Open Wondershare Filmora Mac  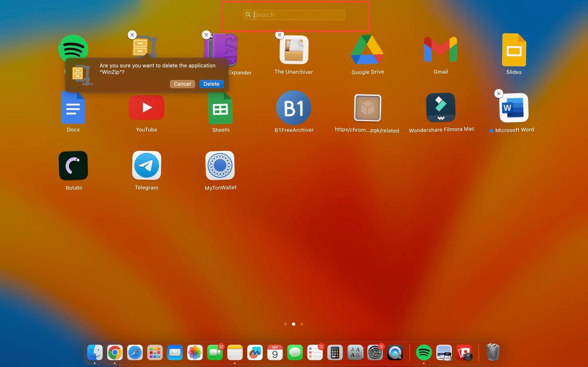pyautogui.click(x=440, y=108)
